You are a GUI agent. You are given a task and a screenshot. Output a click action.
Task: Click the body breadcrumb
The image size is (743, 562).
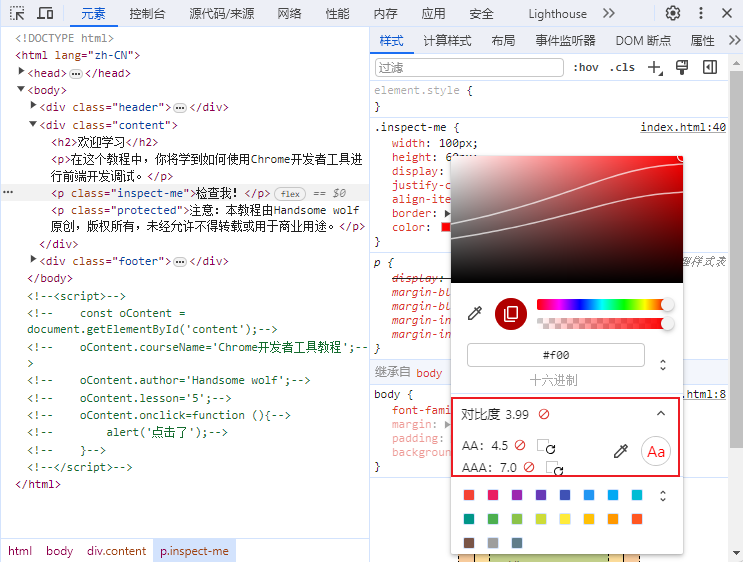[60, 551]
